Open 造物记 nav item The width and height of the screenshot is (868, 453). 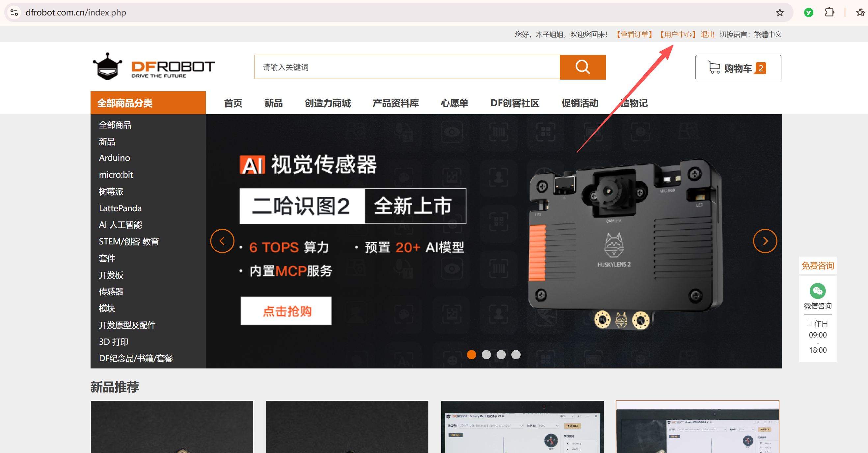pyautogui.click(x=634, y=103)
